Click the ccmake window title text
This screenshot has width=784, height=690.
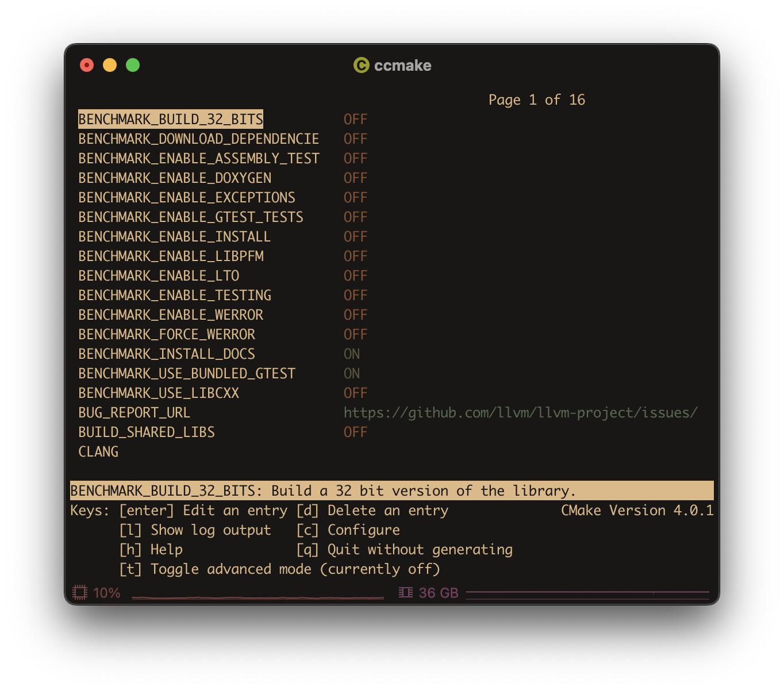pos(402,66)
